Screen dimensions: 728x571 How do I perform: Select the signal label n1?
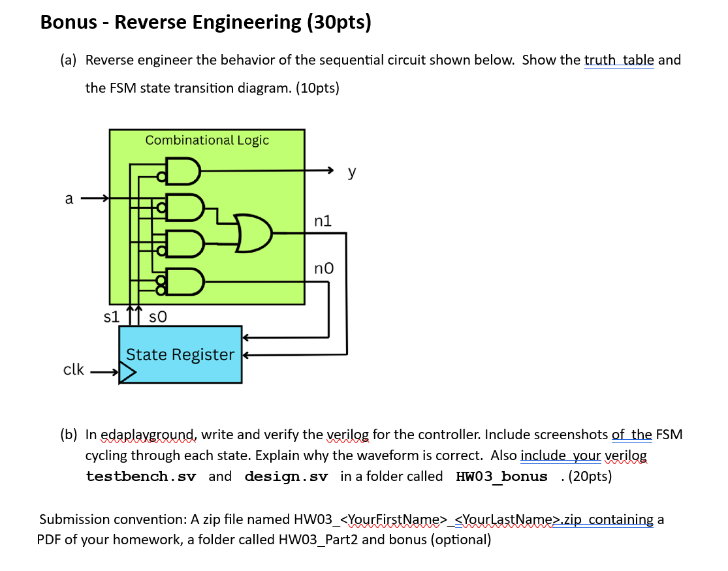(x=322, y=221)
